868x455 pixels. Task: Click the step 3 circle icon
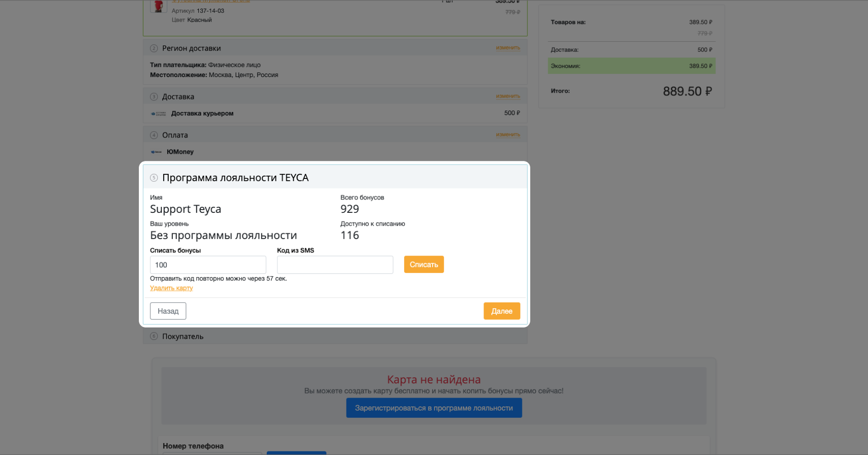(x=154, y=97)
